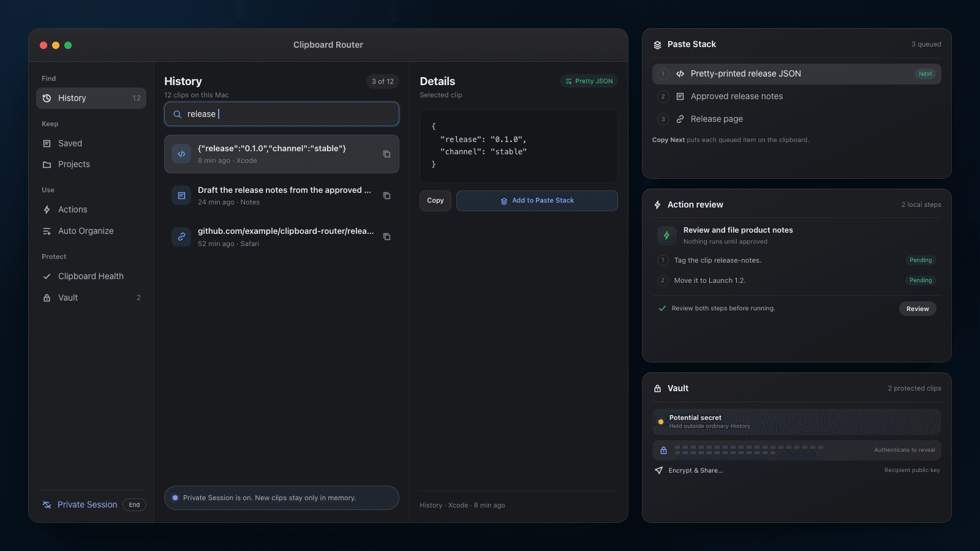Add clip to Paste Stack

click(537, 201)
